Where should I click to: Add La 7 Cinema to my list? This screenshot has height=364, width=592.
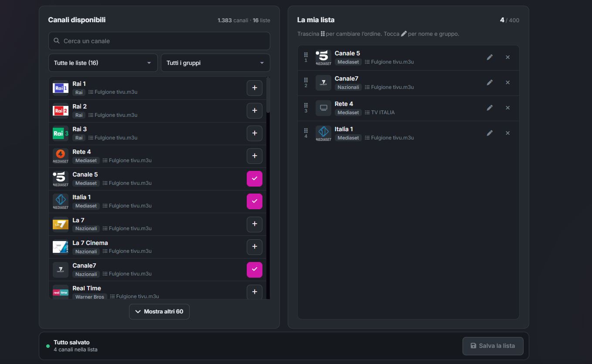click(255, 247)
